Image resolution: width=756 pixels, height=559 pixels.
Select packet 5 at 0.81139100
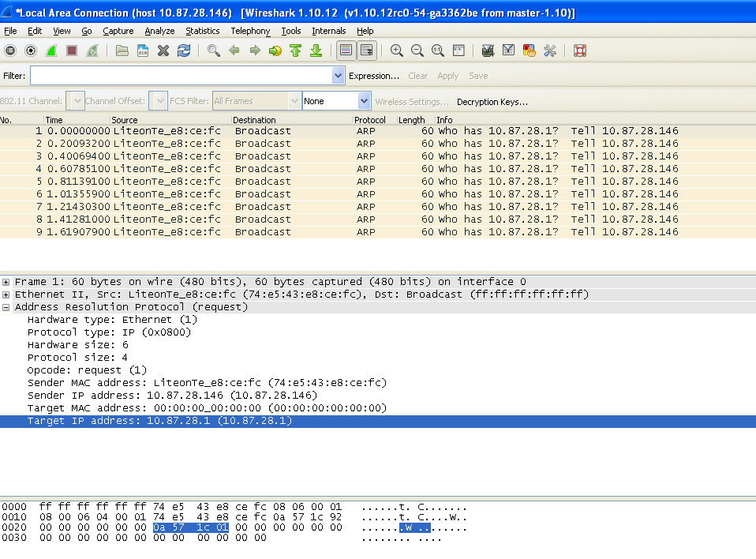click(x=378, y=182)
